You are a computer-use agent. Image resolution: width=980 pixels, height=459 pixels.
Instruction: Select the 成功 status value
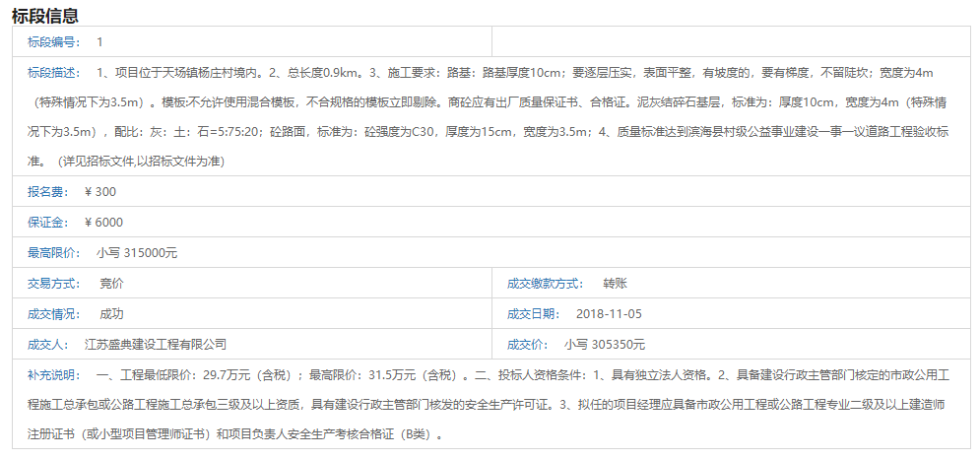coord(111,314)
